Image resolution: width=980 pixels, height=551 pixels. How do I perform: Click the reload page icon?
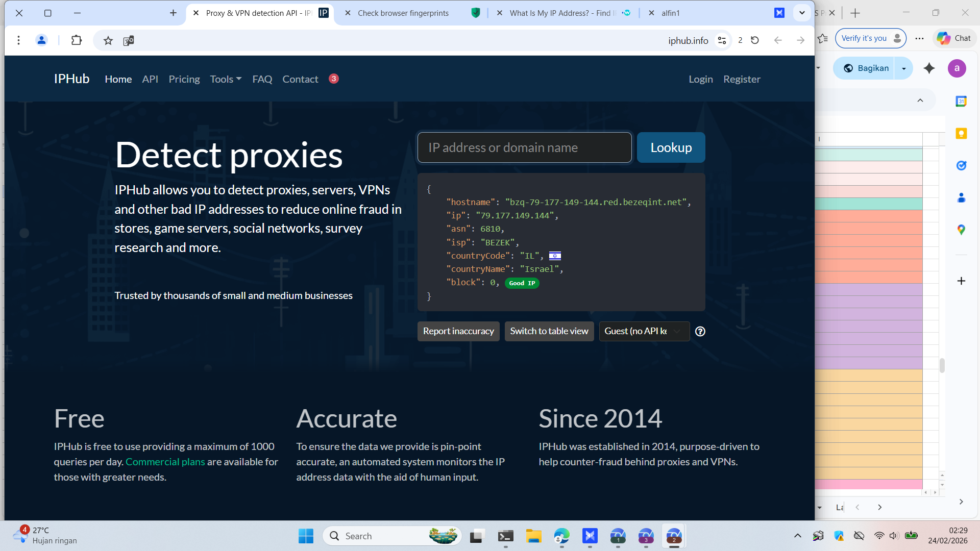755,40
